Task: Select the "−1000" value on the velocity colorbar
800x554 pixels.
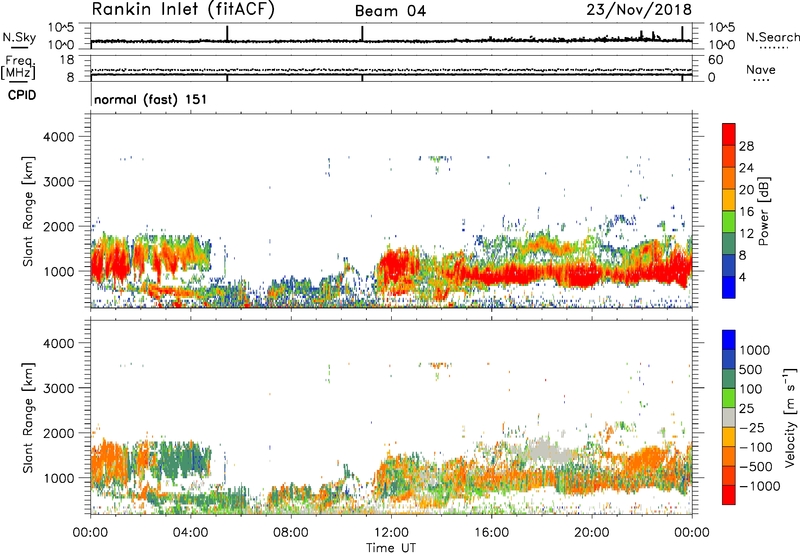Action: point(760,486)
